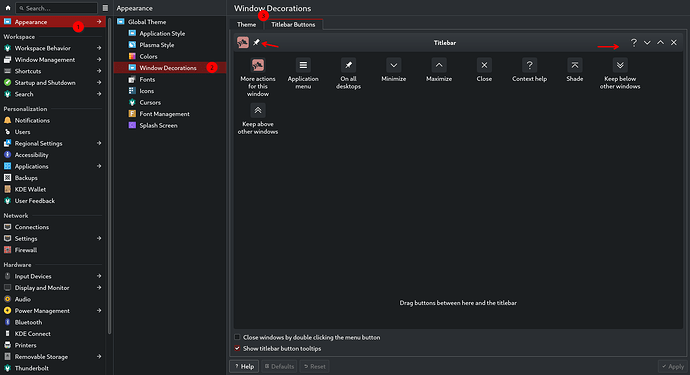Expand the Workspace Behavior category arrow
The width and height of the screenshot is (690, 375).
pos(99,48)
